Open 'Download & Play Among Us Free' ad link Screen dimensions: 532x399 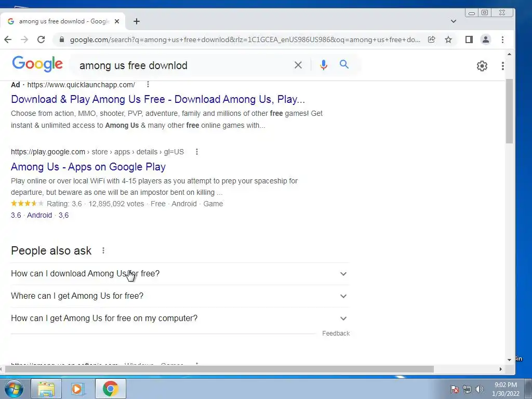click(158, 99)
